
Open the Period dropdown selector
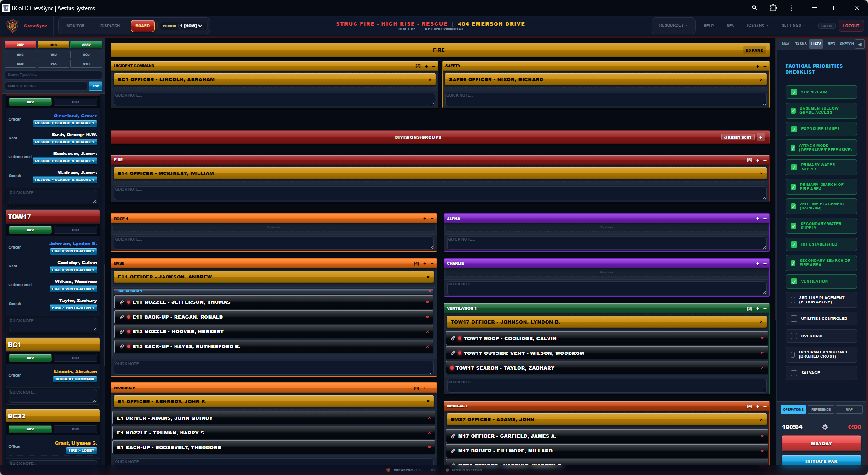pyautogui.click(x=191, y=26)
